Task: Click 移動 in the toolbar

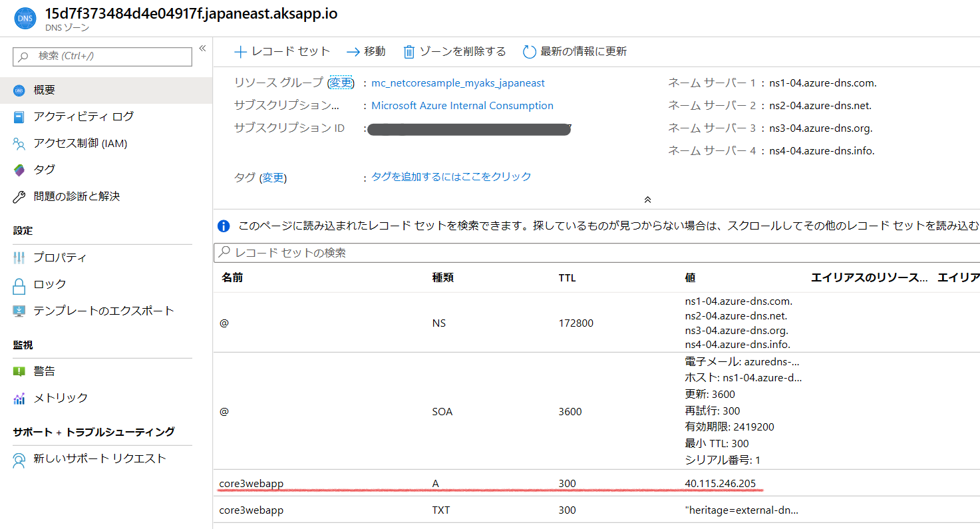Action: tap(366, 51)
